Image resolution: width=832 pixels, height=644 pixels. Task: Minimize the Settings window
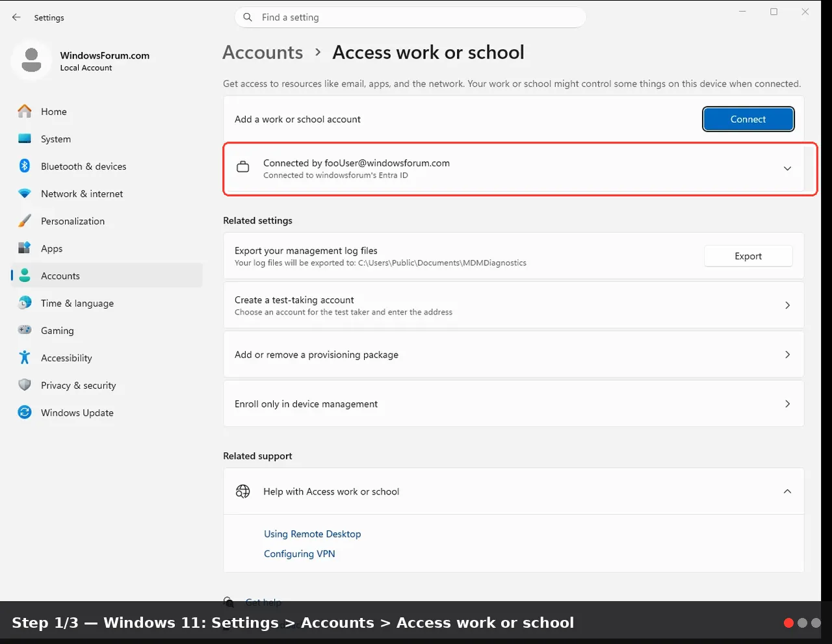[x=742, y=12]
